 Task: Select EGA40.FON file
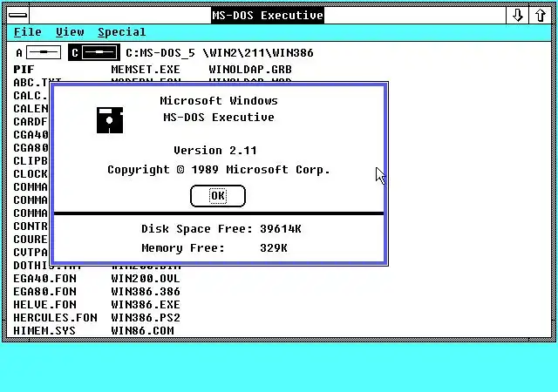coord(44,279)
